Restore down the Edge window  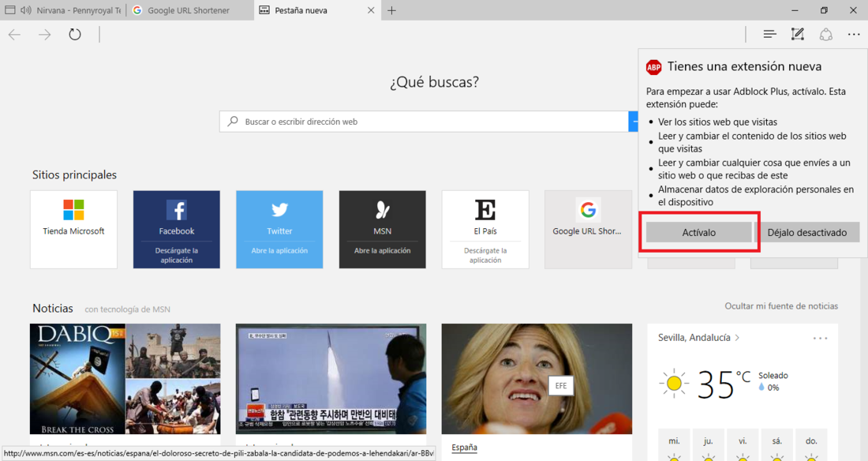tap(824, 10)
